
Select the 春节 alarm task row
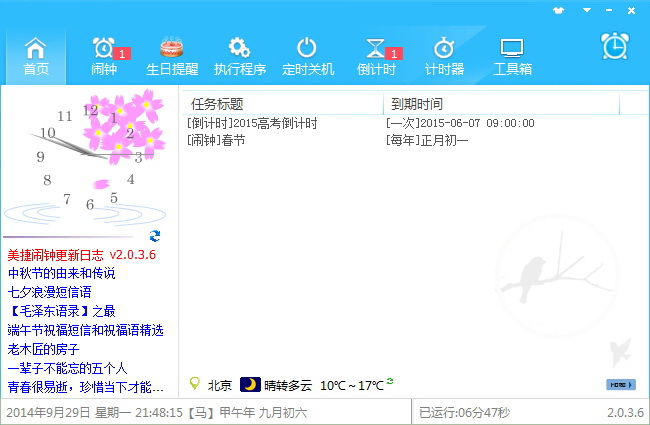point(216,140)
